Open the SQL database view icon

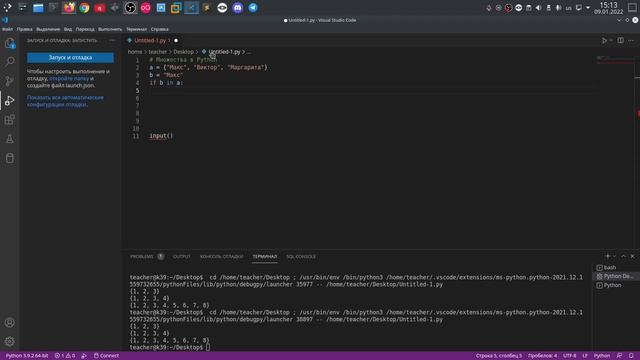9,158
